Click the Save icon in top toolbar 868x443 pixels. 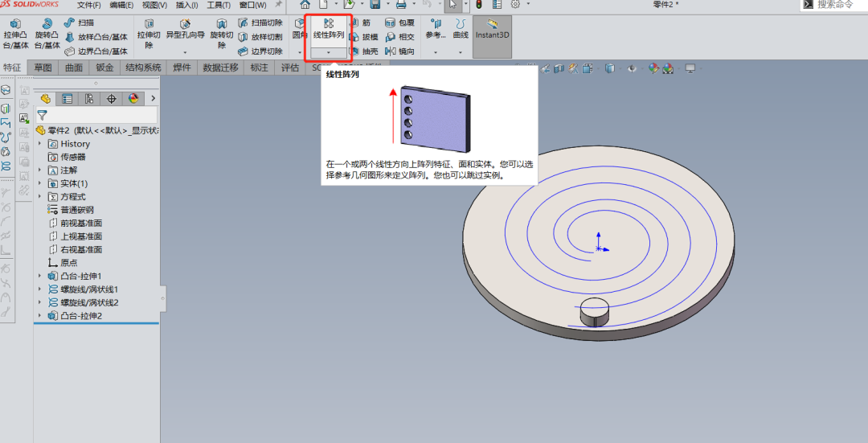tap(375, 5)
